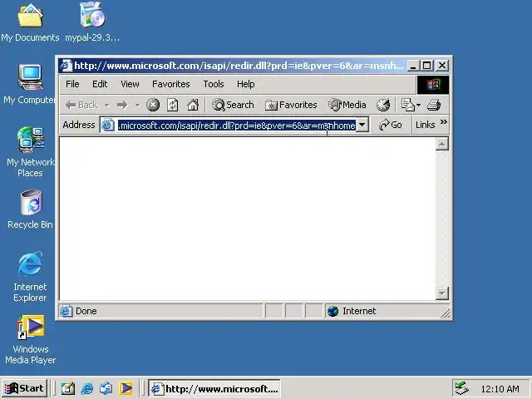Open the Edit menu
Viewport: 532px width, 399px height.
[x=100, y=84]
